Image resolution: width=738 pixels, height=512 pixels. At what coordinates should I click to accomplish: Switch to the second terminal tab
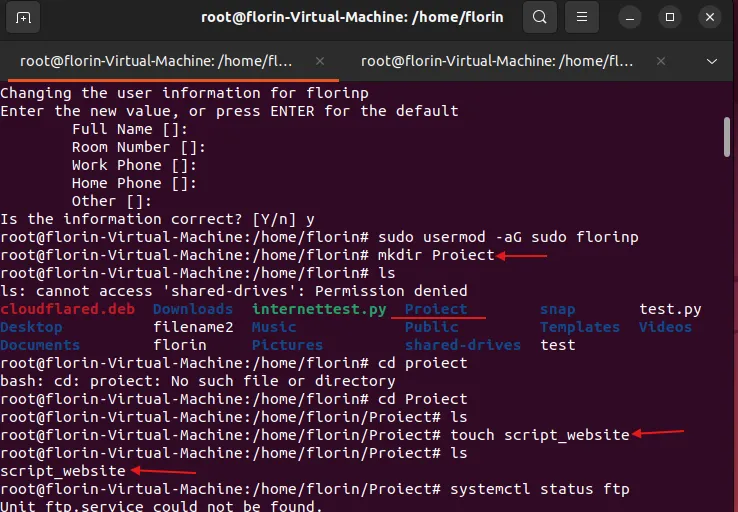pyautogui.click(x=495, y=61)
